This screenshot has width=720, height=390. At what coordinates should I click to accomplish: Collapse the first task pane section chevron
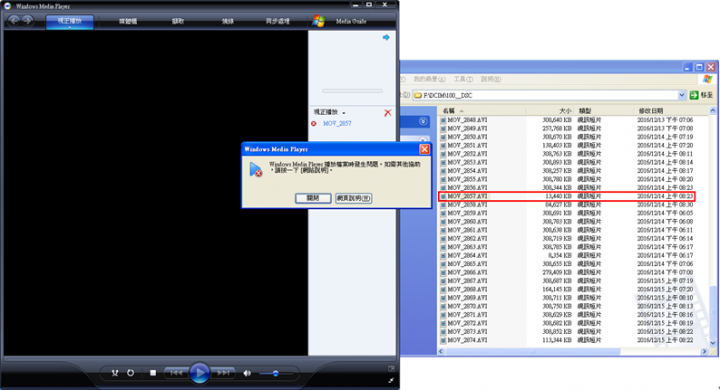423,121
